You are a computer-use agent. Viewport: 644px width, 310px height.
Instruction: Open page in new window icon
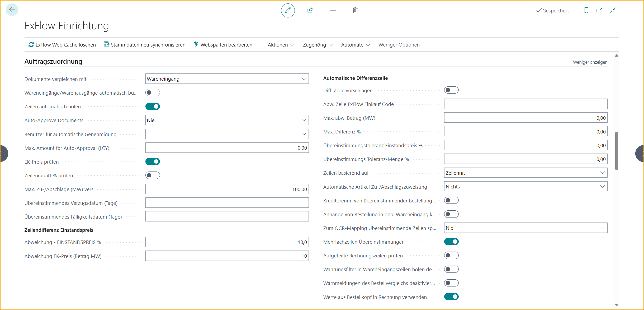pyautogui.click(x=599, y=10)
